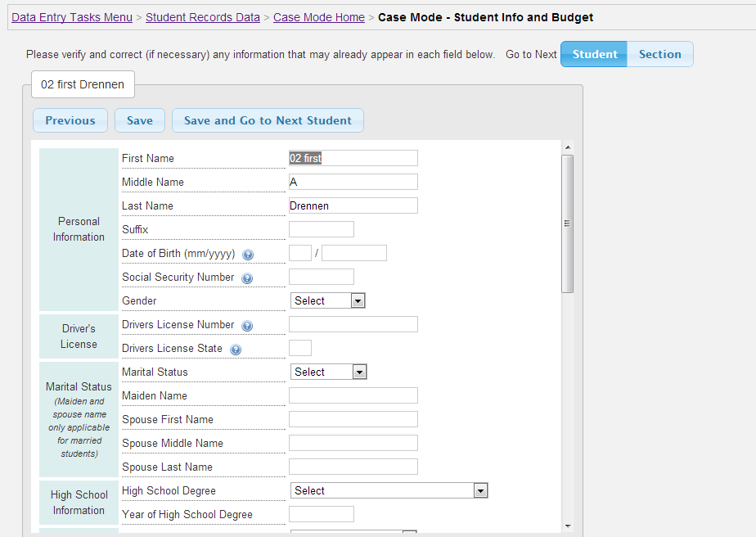
Task: Select the Student toggle for Go to Next
Action: [594, 54]
